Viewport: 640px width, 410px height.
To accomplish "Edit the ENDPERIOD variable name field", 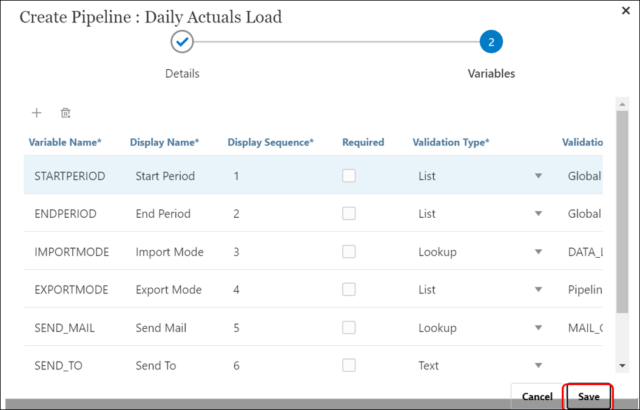I will click(x=68, y=214).
